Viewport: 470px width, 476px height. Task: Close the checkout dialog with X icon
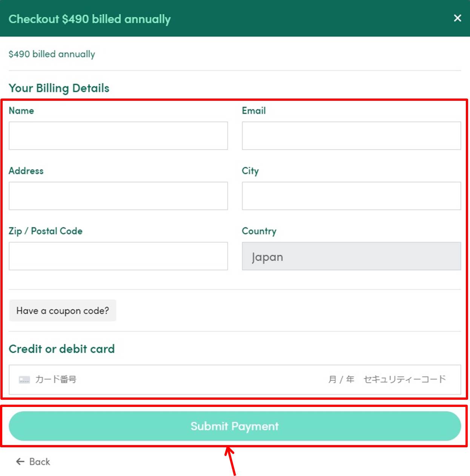click(457, 18)
